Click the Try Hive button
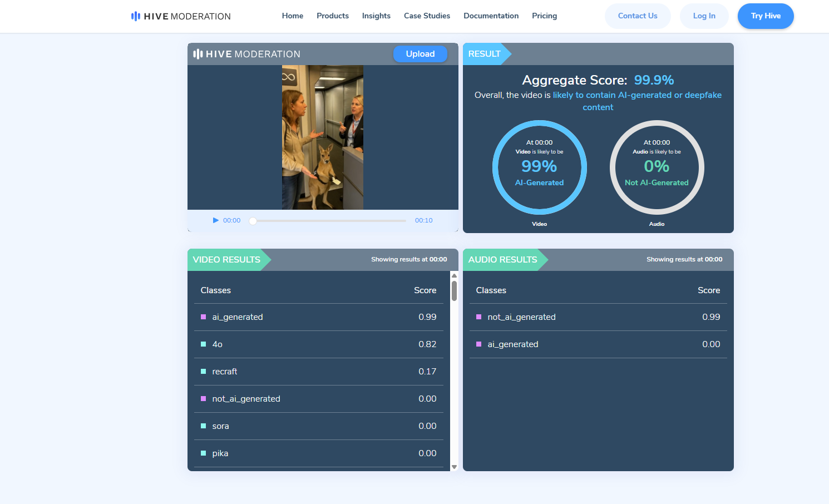 pyautogui.click(x=765, y=16)
